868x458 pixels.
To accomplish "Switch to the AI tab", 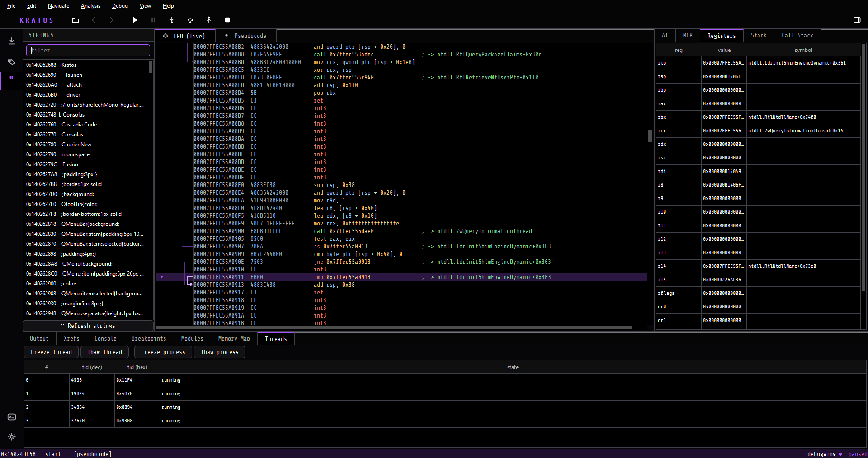I will [x=665, y=36].
